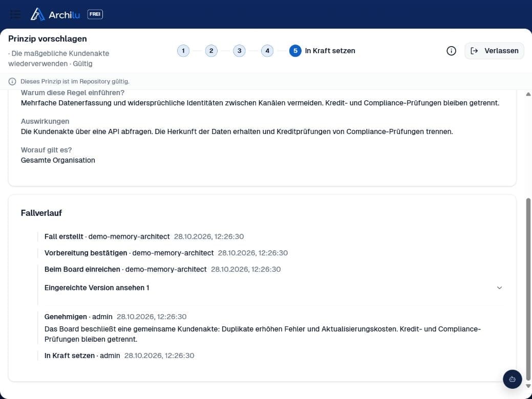Go to wizard step 3
The height and width of the screenshot is (399, 532).
pos(239,51)
